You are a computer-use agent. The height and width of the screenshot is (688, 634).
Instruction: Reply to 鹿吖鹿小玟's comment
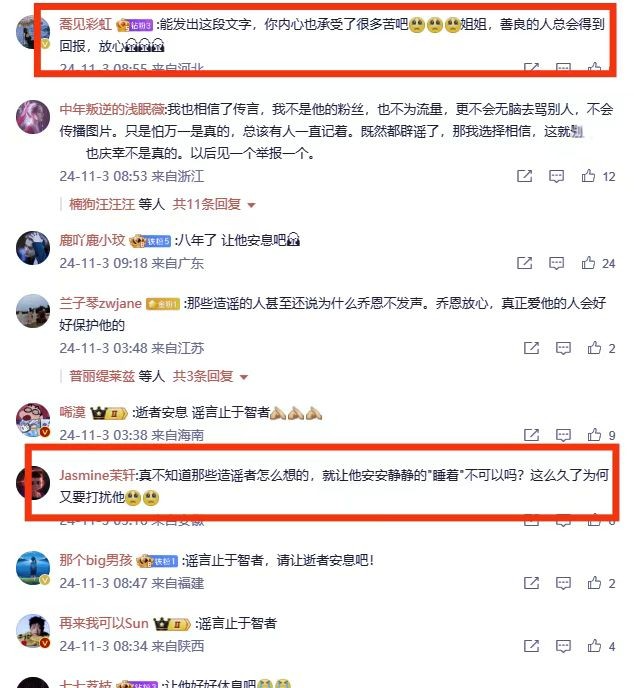[556, 263]
